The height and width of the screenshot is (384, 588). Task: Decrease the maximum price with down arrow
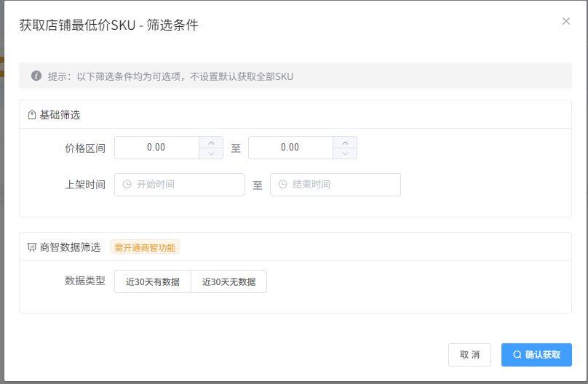345,153
